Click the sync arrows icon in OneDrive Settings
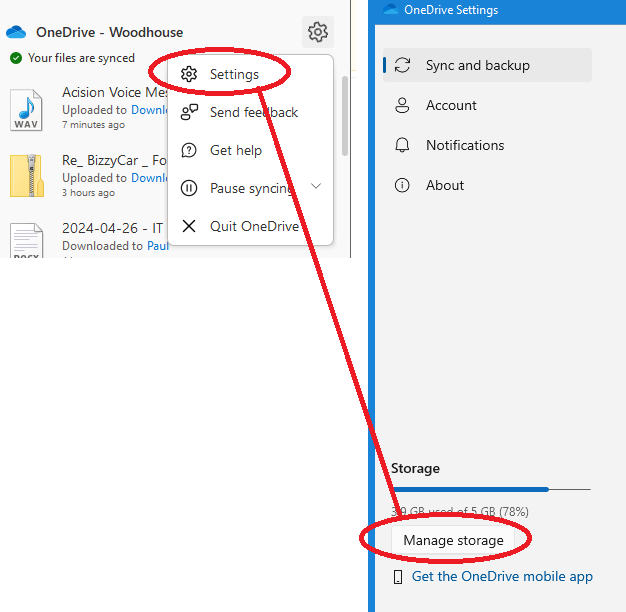Screen dimensions: 626x612 [402, 65]
